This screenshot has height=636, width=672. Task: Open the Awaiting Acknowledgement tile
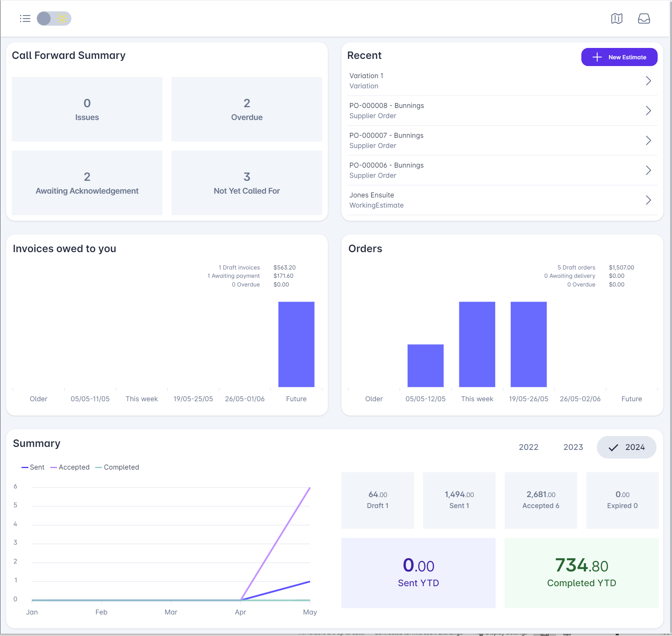click(x=87, y=183)
